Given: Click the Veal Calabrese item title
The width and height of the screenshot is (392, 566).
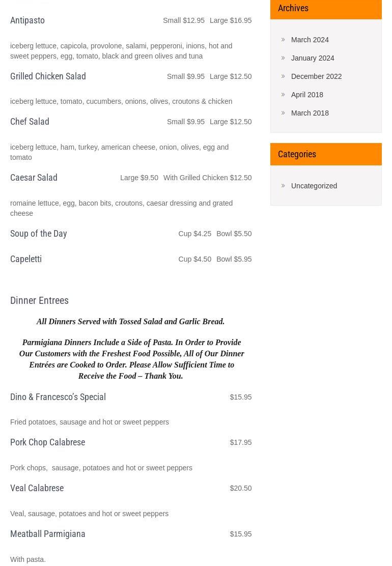Looking at the screenshot, I should (37, 489).
